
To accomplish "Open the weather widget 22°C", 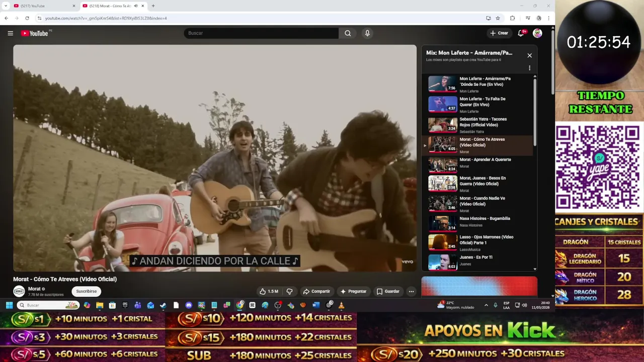I will coord(456,305).
